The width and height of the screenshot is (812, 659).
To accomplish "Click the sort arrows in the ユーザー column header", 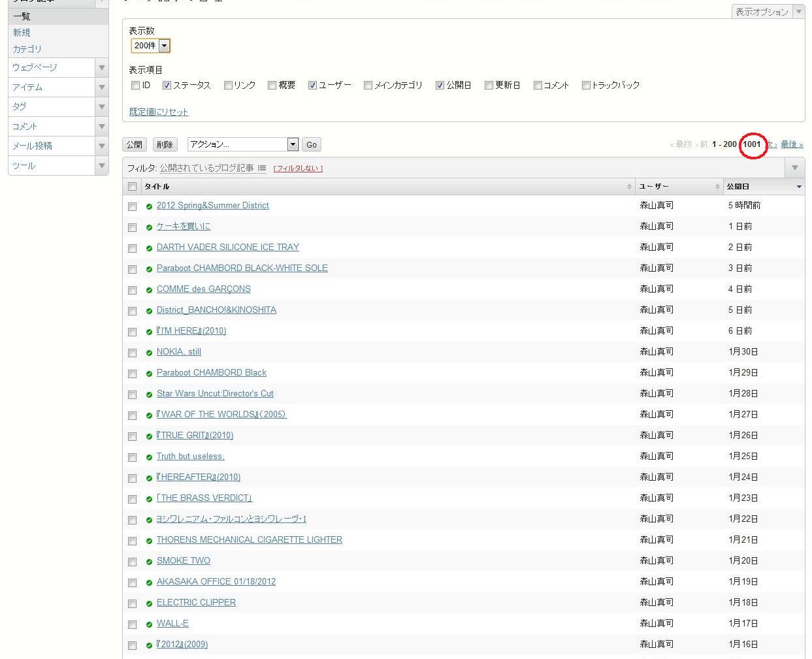I will (717, 187).
